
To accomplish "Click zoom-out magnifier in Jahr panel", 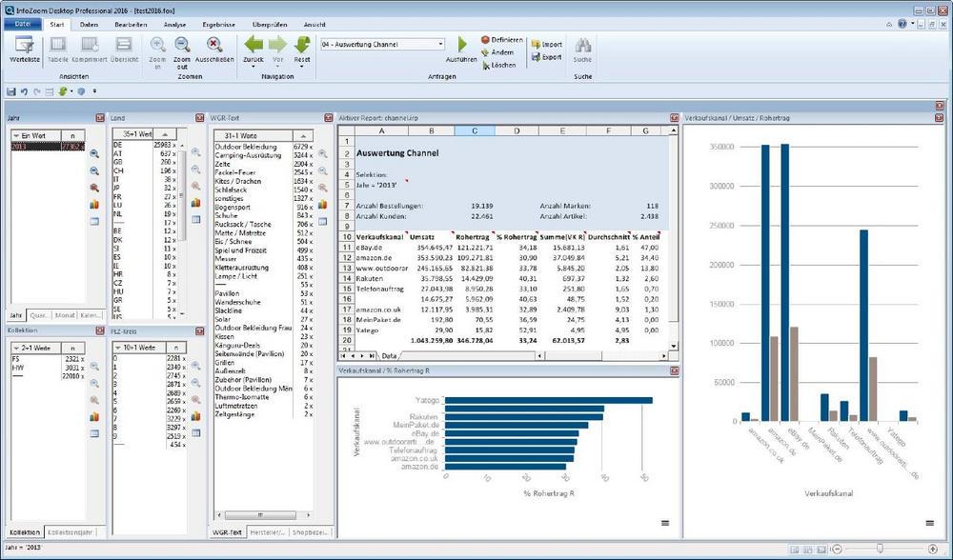I will pos(94,171).
